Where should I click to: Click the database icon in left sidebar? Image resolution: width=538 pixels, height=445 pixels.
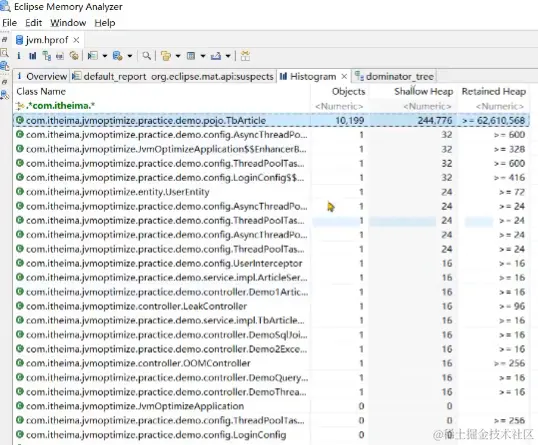[x=4, y=66]
